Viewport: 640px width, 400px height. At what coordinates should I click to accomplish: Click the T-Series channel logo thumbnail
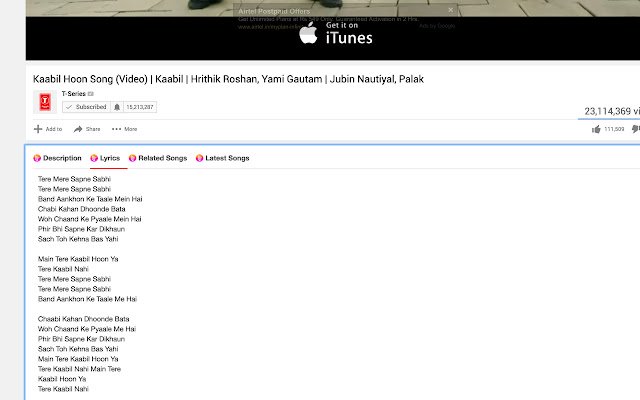tap(45, 102)
